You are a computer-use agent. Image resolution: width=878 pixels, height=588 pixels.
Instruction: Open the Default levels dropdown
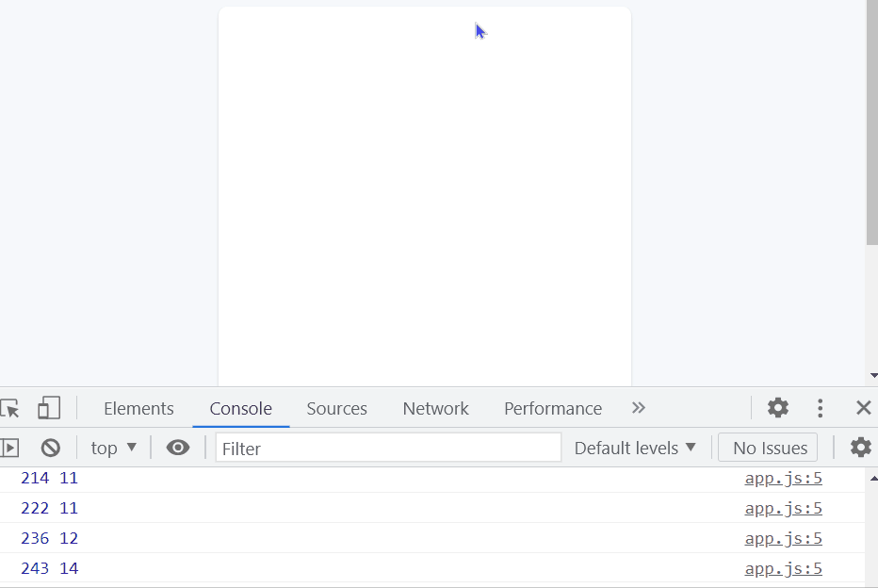click(635, 448)
